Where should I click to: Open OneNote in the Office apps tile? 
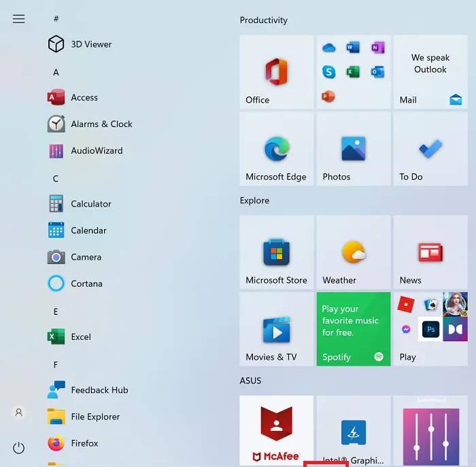click(378, 48)
